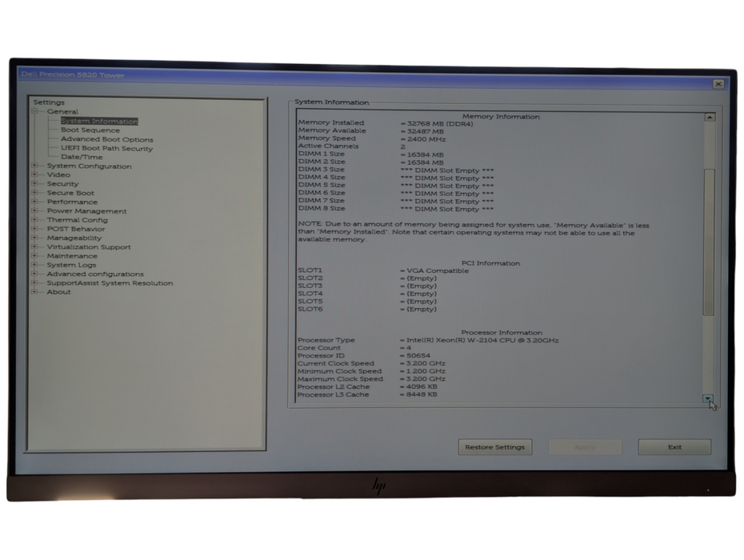Select the Performance label
Image resolution: width=744 pixels, height=560 pixels.
(x=72, y=202)
